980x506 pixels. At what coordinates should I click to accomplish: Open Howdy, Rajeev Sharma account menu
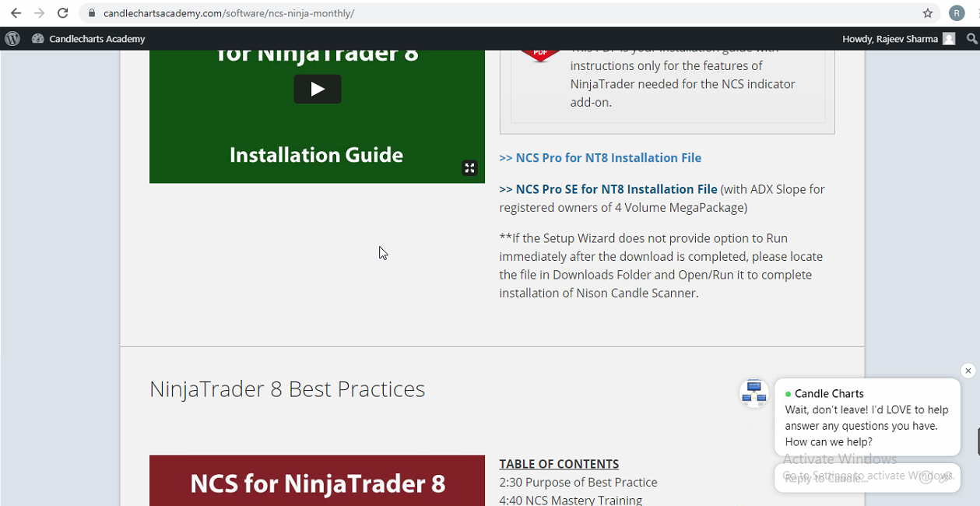click(x=898, y=39)
